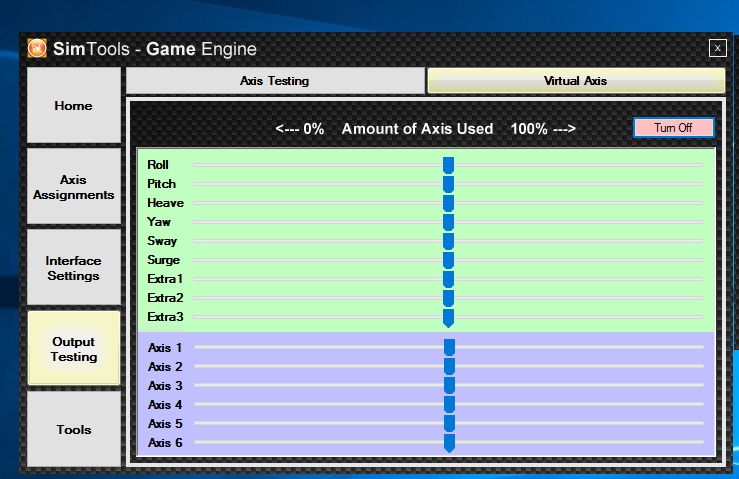Click the Pitch slider thumb

[448, 185]
